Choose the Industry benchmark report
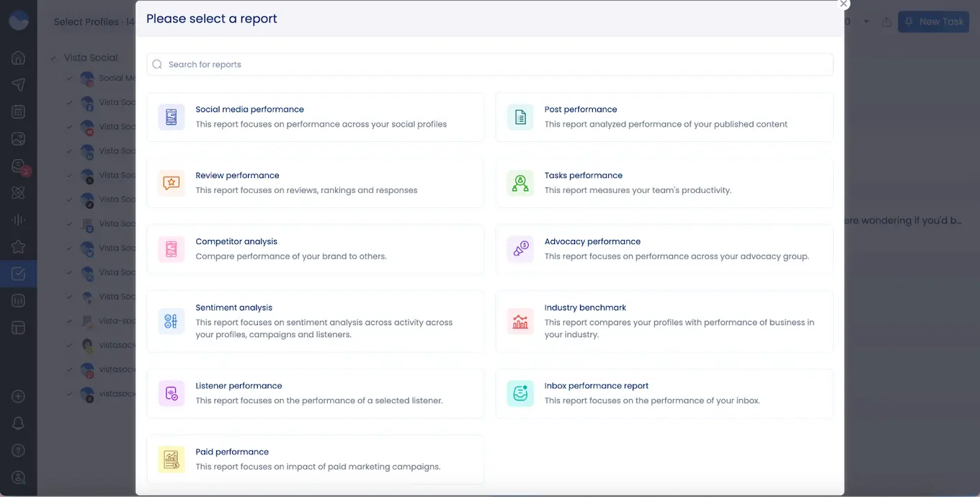Viewport: 980px width, 497px height. point(664,321)
